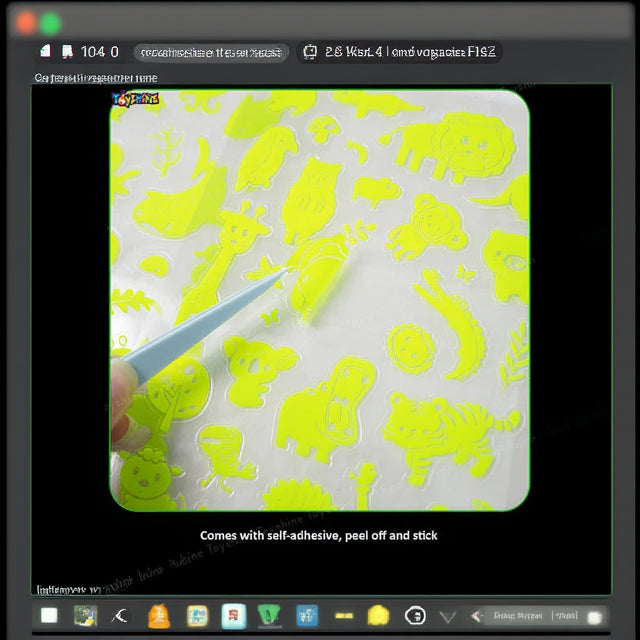This screenshot has width=640, height=640.
Task: Click the bookmark icon next to 104
Action: (67, 52)
